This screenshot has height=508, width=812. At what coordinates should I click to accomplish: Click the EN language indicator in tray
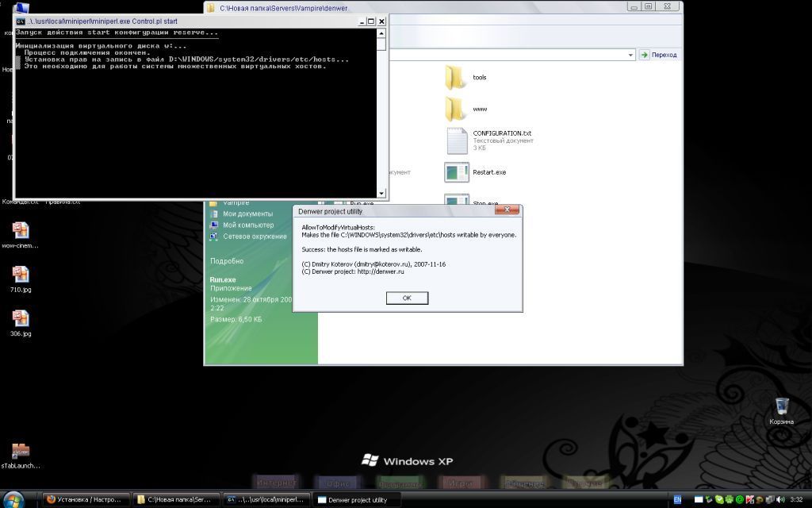click(677, 500)
